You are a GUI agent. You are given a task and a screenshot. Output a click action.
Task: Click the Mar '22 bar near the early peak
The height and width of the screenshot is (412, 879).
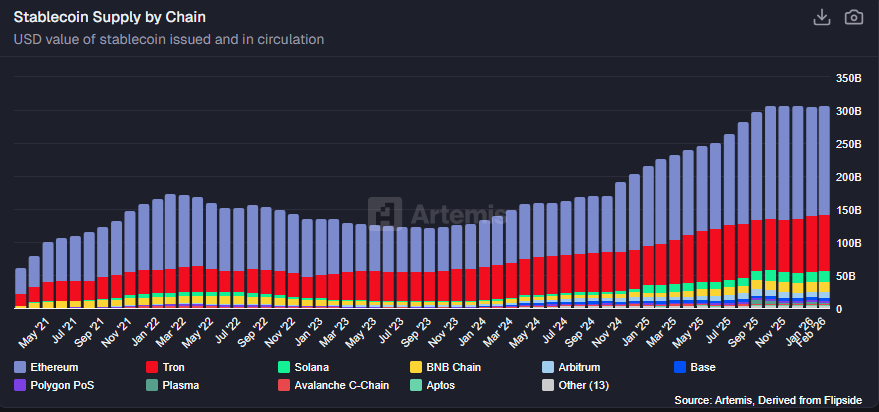click(184, 250)
